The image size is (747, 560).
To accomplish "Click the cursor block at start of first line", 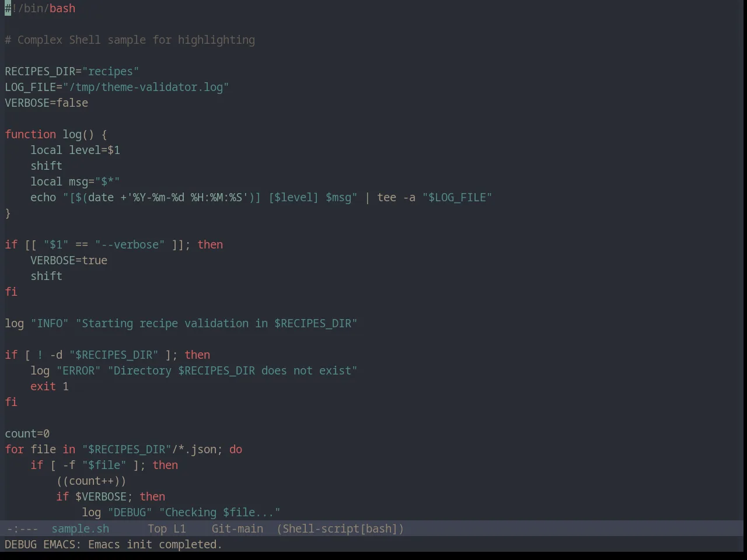I will 8,8.
